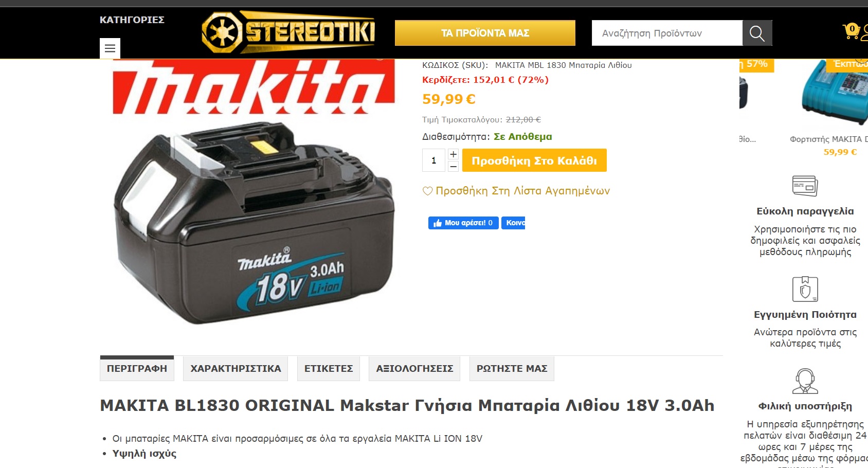This screenshot has height=468, width=868.
Task: Open the ΑΞΙΟΛΟΓΗΣΕΙΣ tab
Action: 414,369
